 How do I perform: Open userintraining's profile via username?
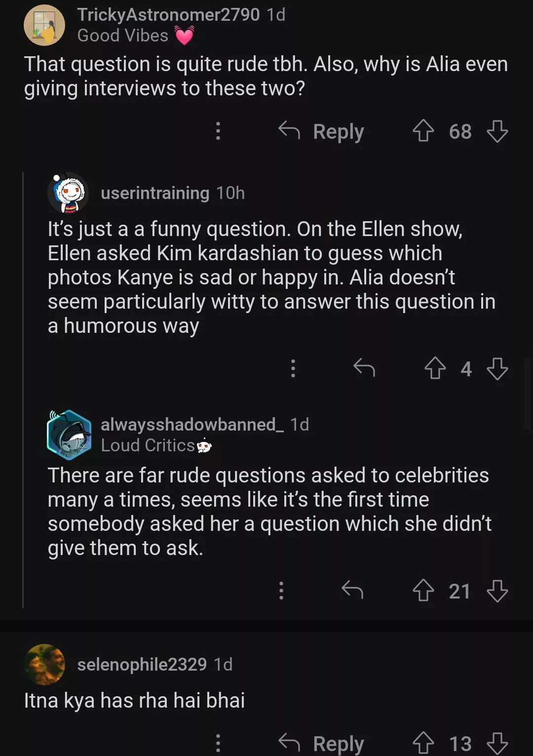coord(155,193)
